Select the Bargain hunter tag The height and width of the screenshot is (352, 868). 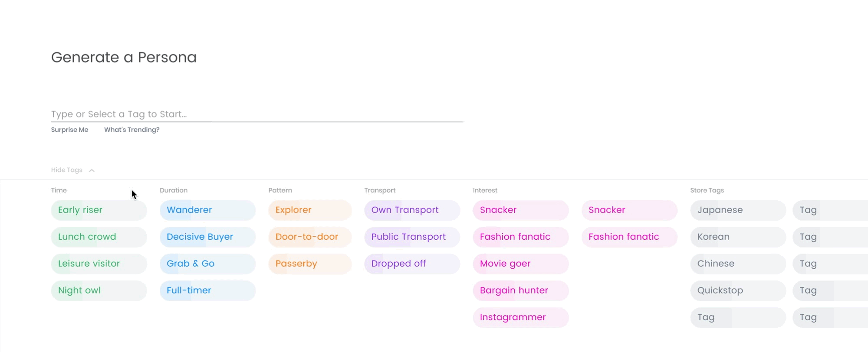520,290
